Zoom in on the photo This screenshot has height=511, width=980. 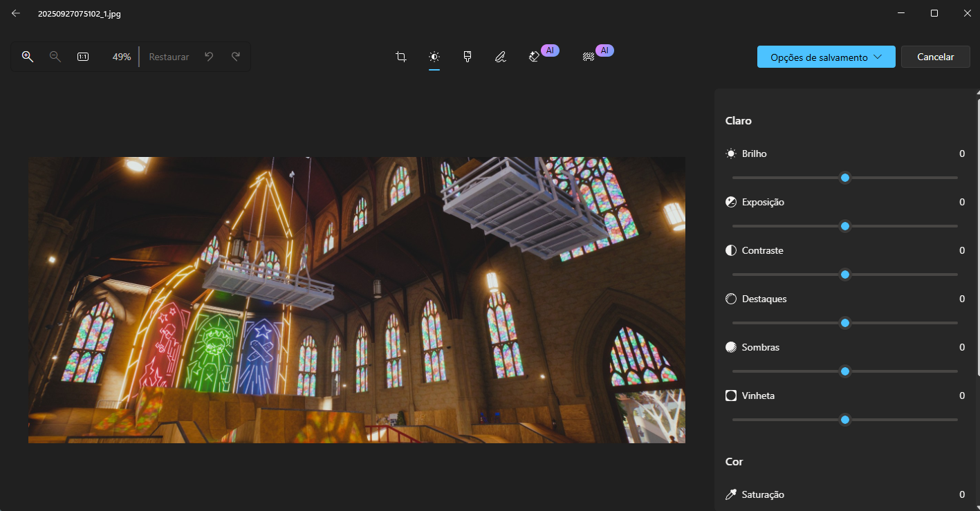28,57
